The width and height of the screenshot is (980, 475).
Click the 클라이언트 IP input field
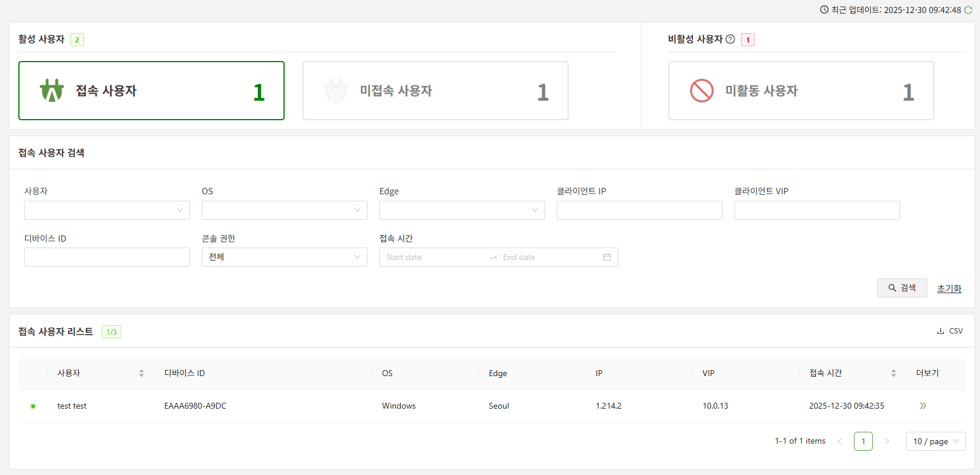639,210
